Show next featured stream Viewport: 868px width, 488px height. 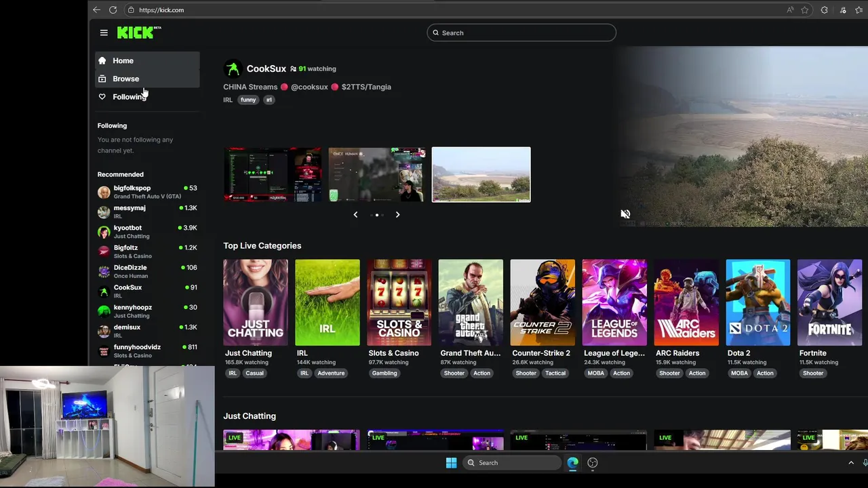[397, 215]
